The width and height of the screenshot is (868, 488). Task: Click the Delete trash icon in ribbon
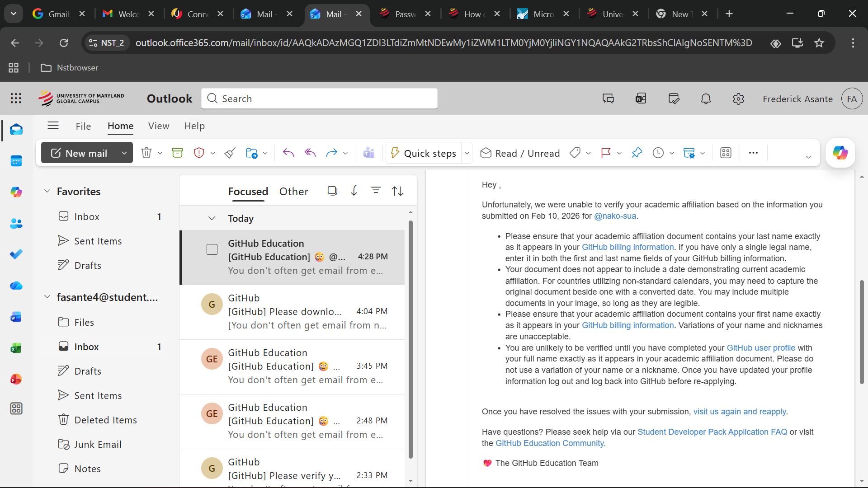146,153
